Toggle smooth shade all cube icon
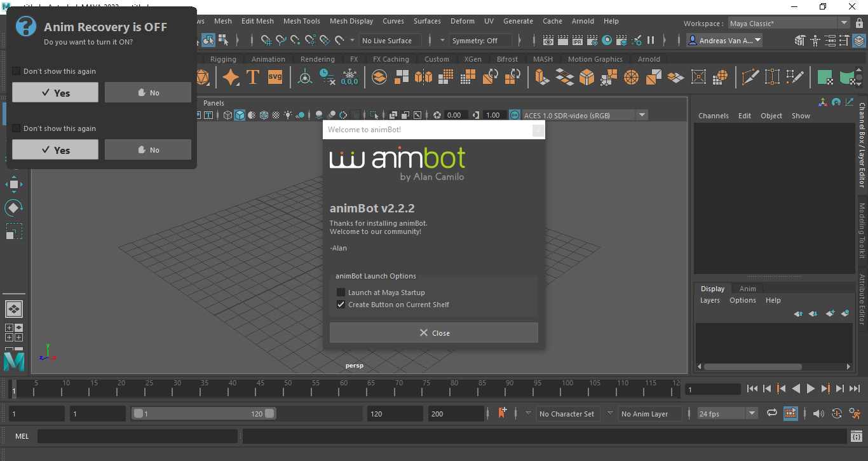 click(240, 115)
